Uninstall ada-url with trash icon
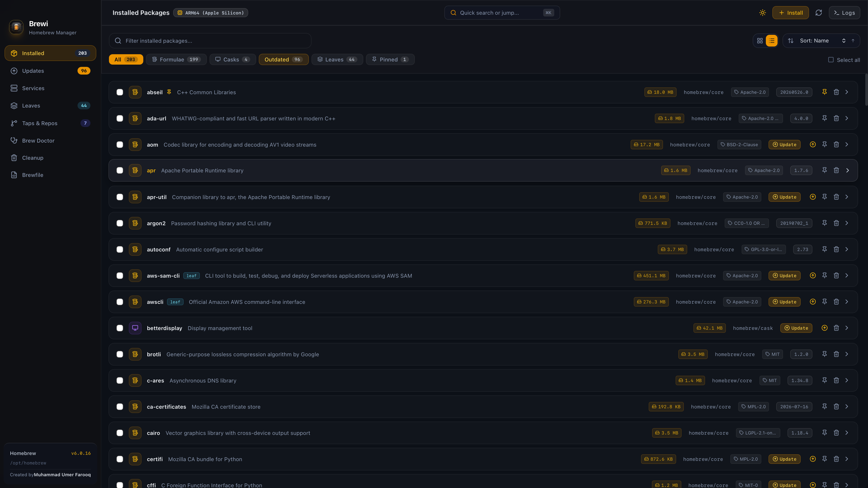 pyautogui.click(x=836, y=118)
